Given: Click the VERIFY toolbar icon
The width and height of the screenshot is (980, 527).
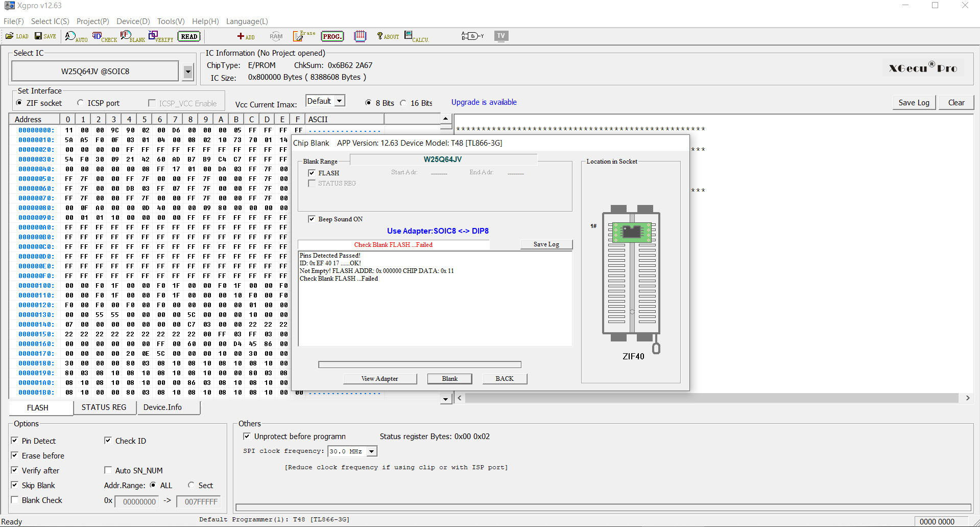Looking at the screenshot, I should pos(161,36).
